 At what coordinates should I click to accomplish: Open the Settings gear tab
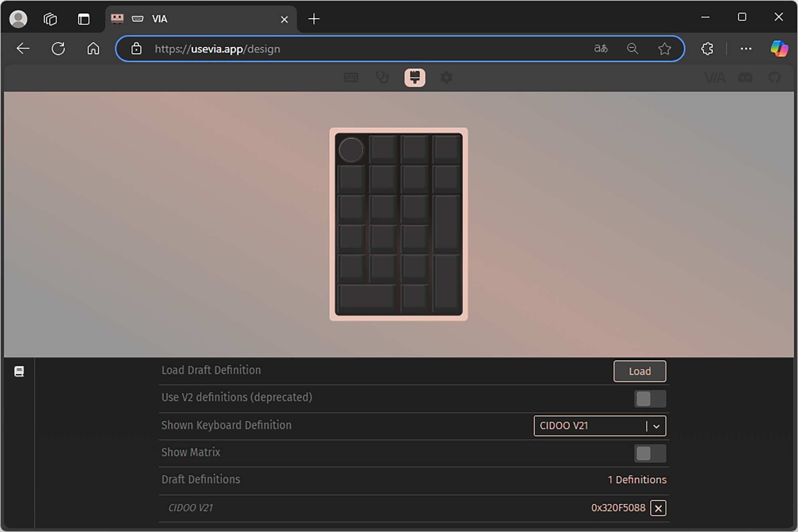446,77
